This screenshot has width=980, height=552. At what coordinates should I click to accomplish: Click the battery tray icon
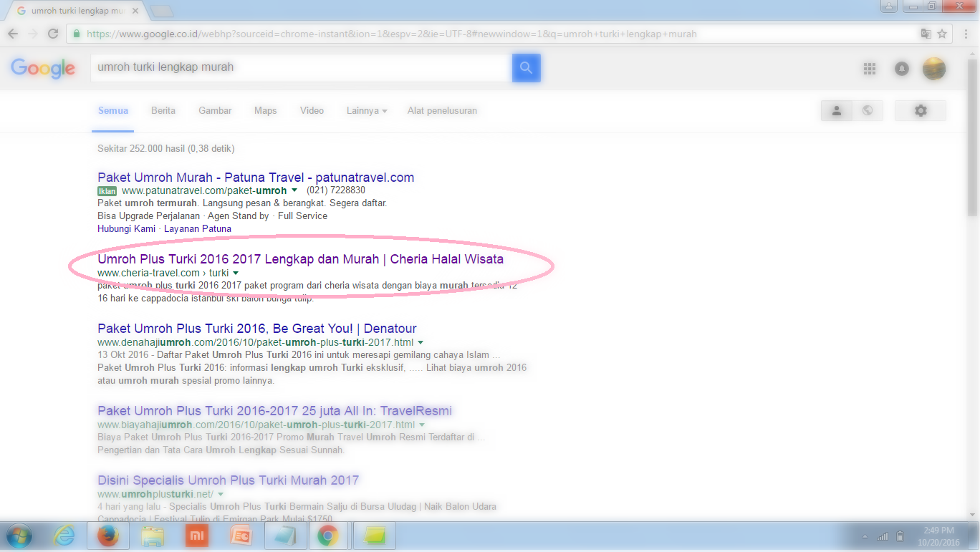(x=900, y=536)
